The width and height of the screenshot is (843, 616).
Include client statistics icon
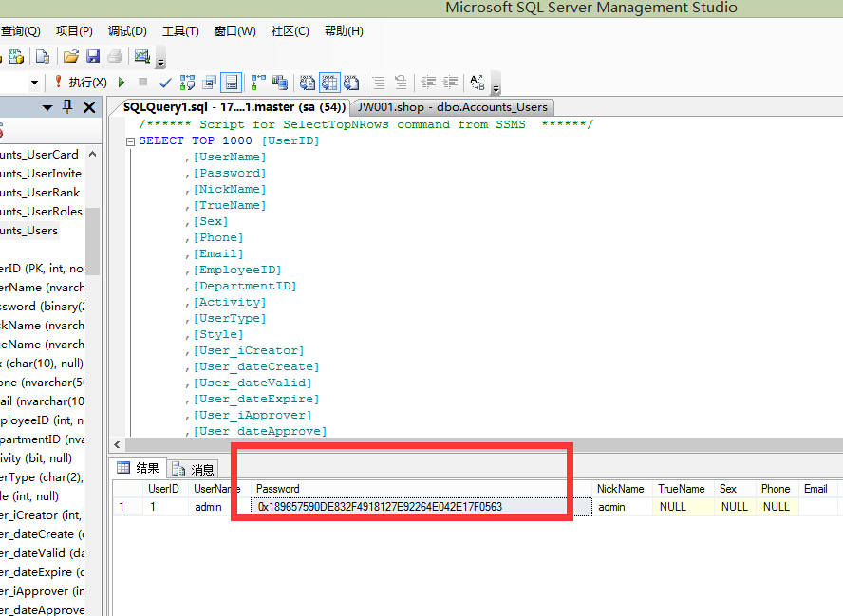pyautogui.click(x=279, y=83)
